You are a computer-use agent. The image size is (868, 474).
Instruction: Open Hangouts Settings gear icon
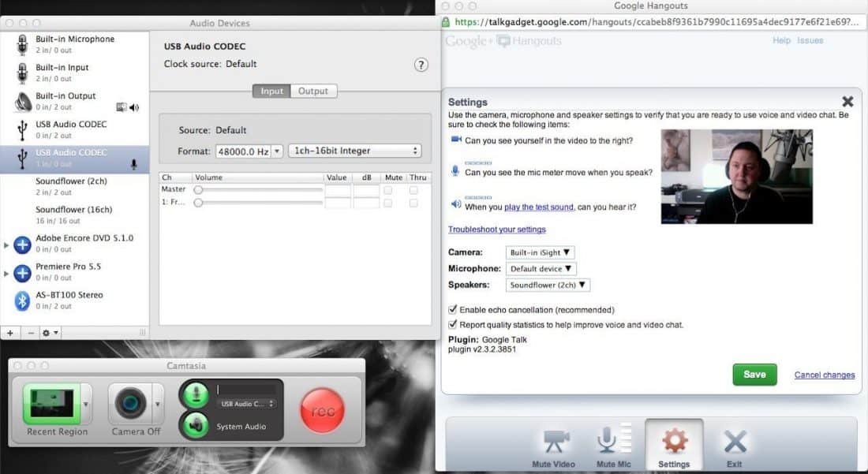[x=674, y=441]
